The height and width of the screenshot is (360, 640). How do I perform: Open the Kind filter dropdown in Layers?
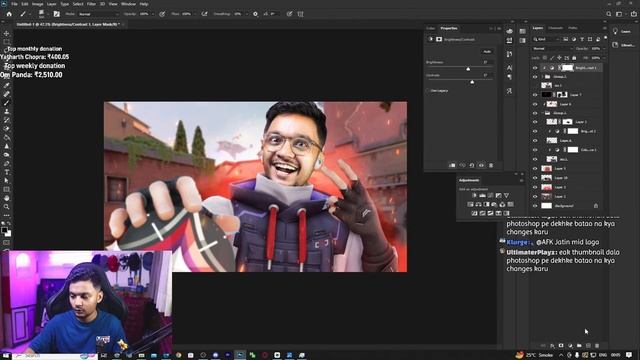[547, 39]
